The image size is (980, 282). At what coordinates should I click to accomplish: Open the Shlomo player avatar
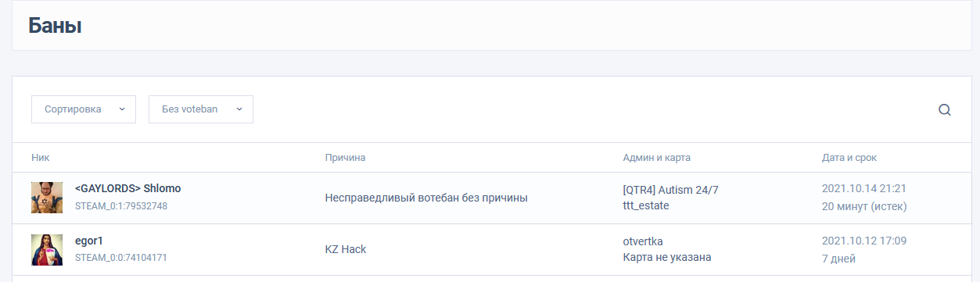(47, 198)
